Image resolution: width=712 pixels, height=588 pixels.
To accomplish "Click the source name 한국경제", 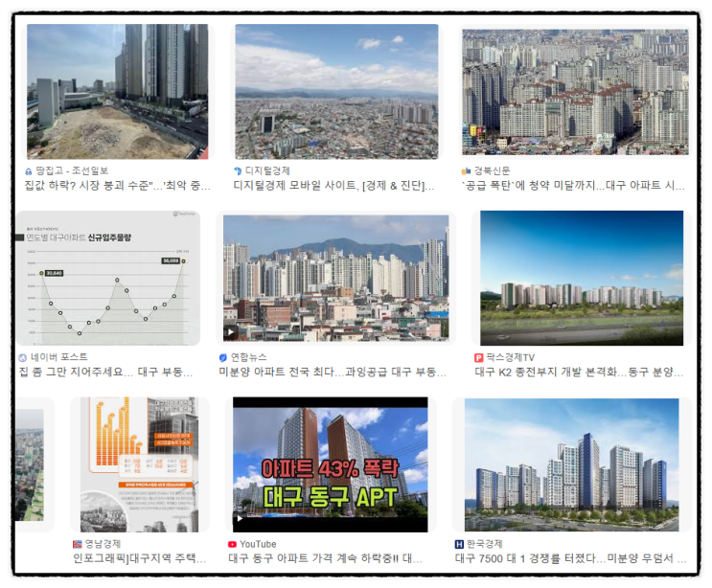I will [x=485, y=544].
